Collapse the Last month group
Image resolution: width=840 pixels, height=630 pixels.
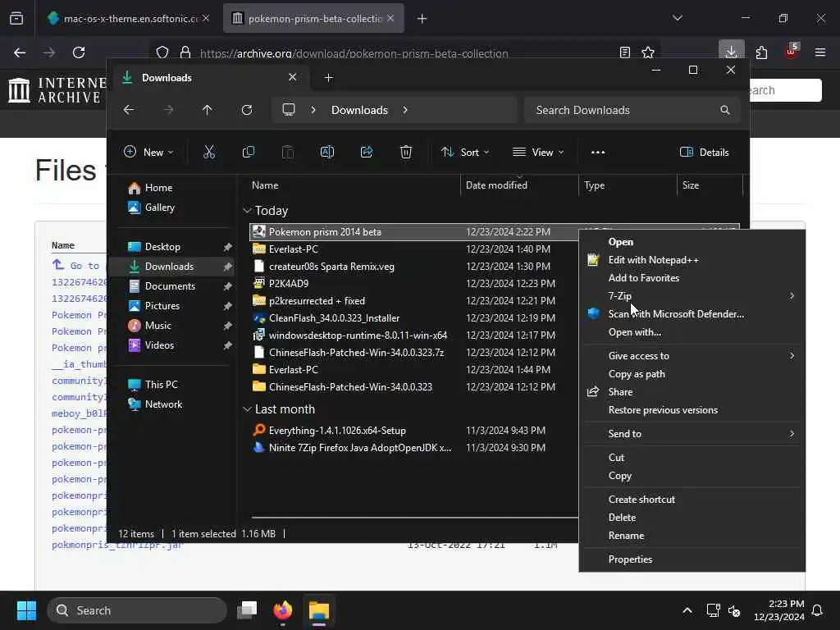[x=247, y=409]
